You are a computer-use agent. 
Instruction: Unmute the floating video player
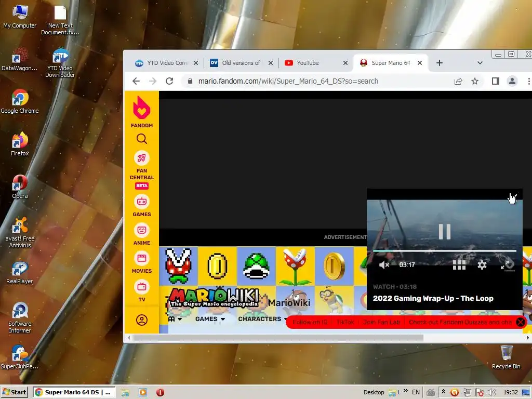point(384,264)
